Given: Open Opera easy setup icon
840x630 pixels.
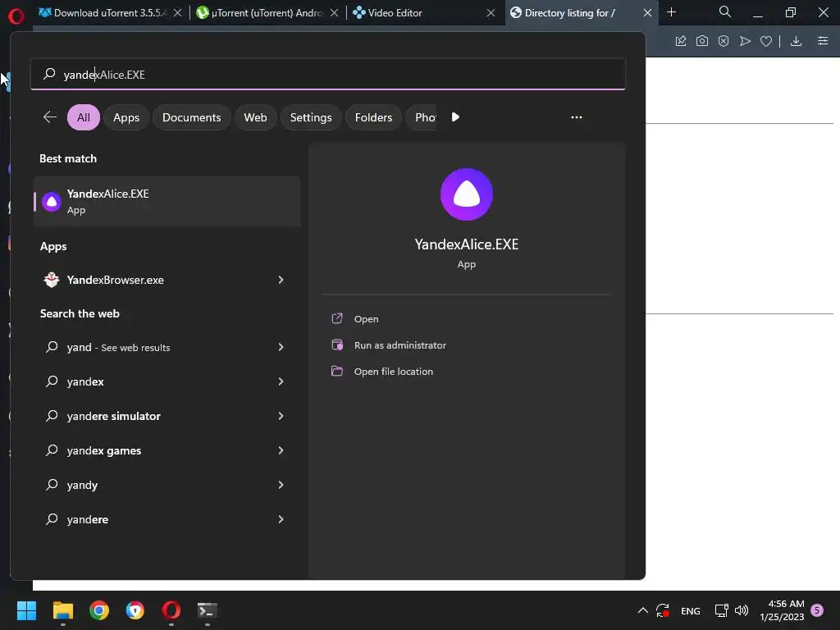Looking at the screenshot, I should click(x=823, y=41).
